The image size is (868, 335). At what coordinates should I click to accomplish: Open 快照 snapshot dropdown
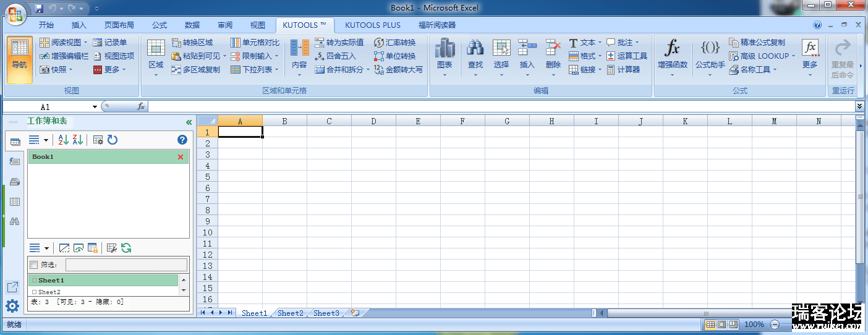(56, 70)
